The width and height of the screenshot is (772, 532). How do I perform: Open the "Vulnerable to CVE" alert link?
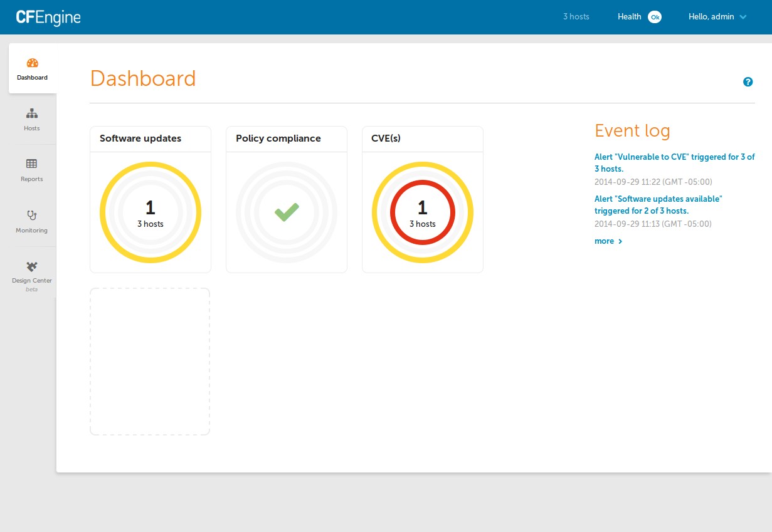(x=674, y=163)
